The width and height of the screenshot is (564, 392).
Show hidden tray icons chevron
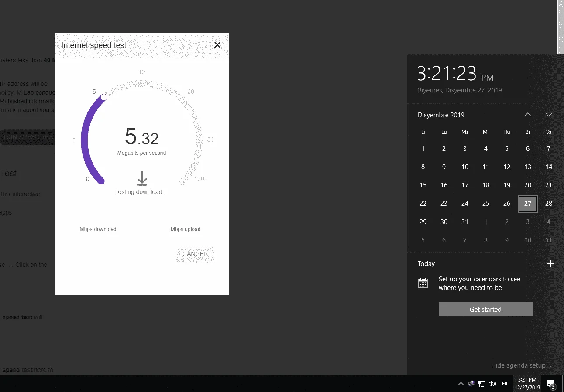(x=461, y=384)
